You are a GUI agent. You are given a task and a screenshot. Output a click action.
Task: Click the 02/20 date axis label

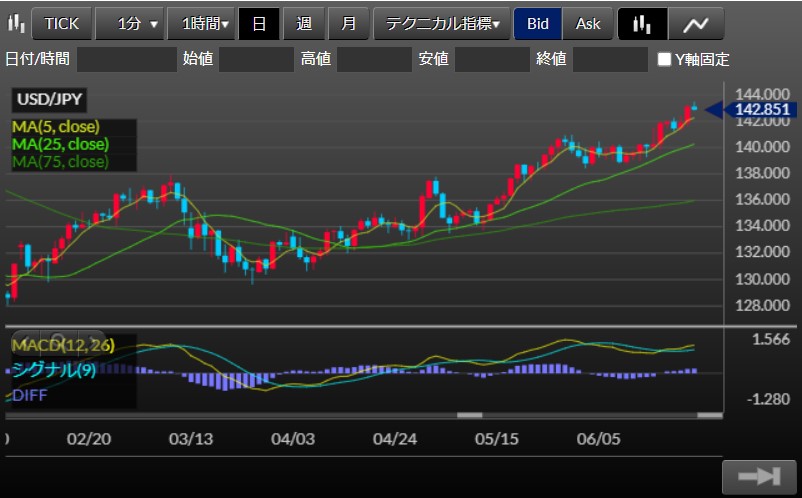click(88, 439)
